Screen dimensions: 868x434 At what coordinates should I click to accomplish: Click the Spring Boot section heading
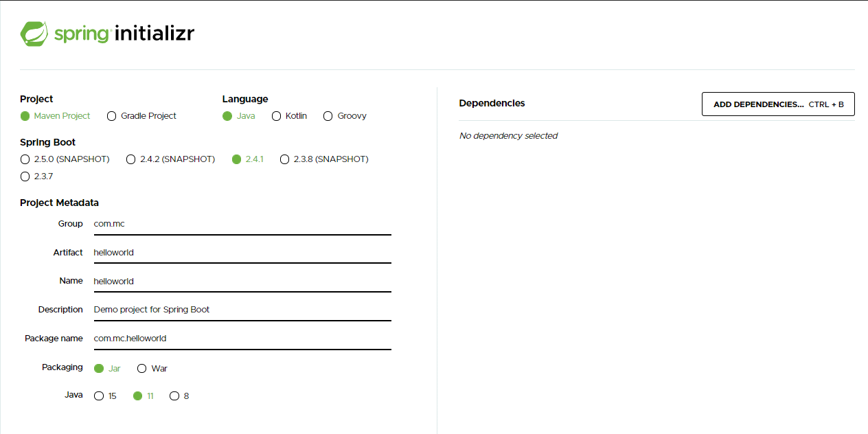(x=47, y=142)
